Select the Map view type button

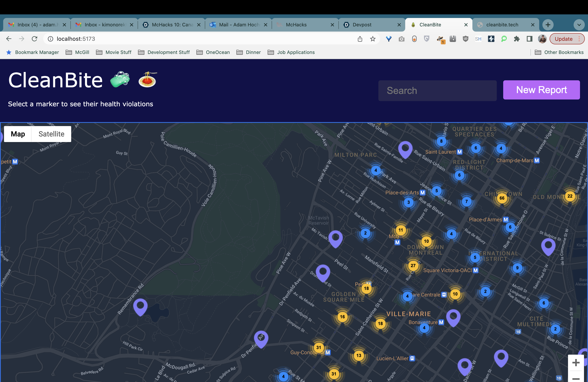point(18,134)
